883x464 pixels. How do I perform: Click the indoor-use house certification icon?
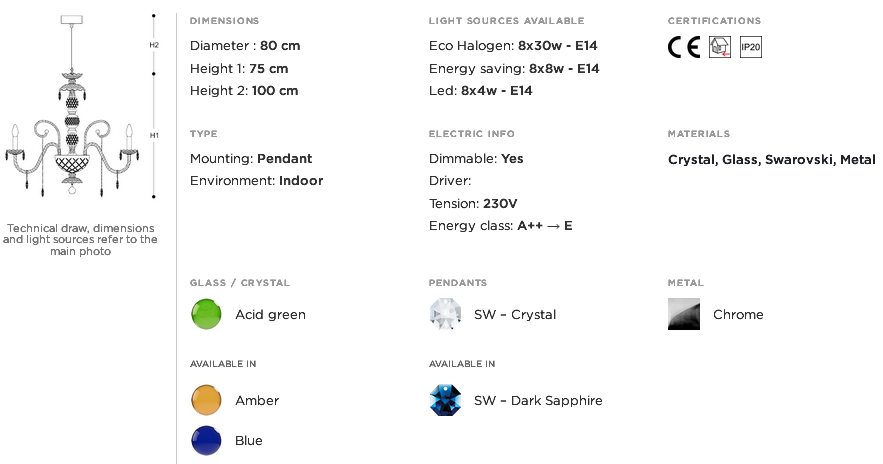(x=719, y=47)
